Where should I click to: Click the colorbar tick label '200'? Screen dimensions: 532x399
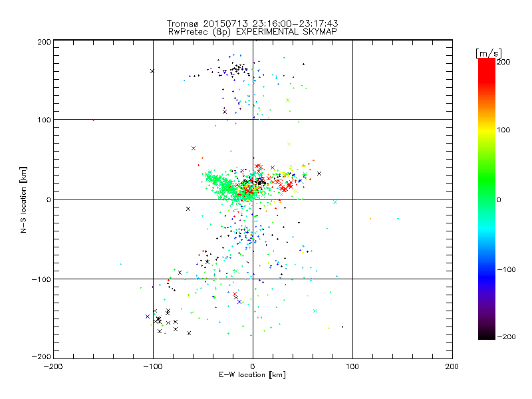click(x=503, y=62)
